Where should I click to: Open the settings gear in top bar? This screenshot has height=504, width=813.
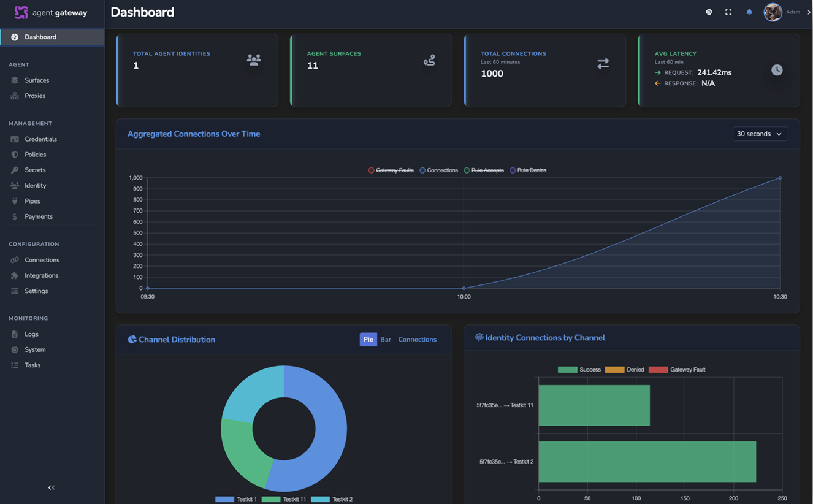point(709,12)
